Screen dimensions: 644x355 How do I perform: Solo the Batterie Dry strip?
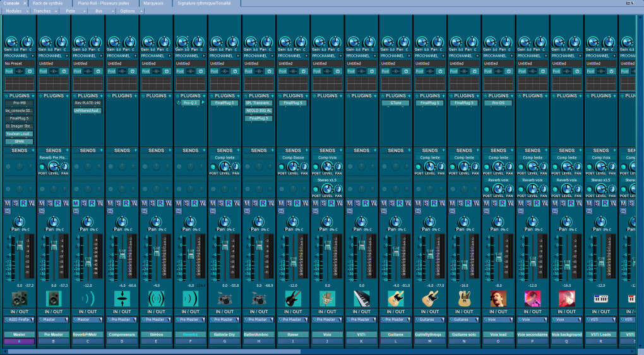[220, 203]
